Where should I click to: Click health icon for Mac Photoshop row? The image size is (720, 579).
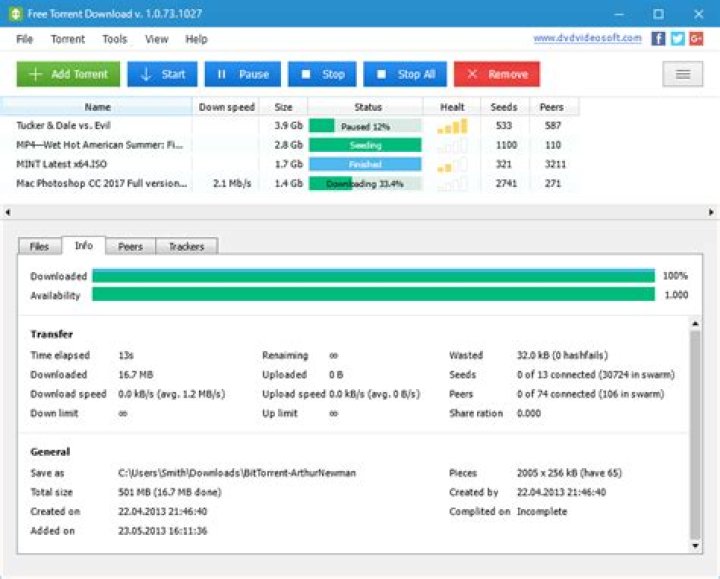[x=452, y=184]
